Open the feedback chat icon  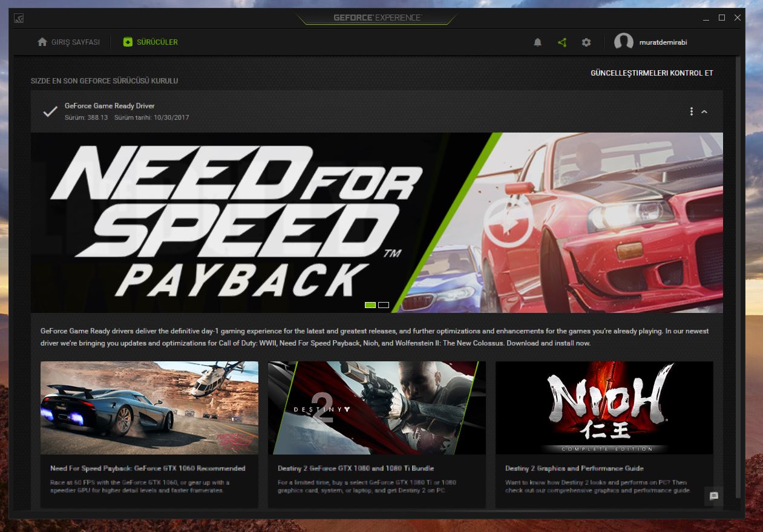714,496
